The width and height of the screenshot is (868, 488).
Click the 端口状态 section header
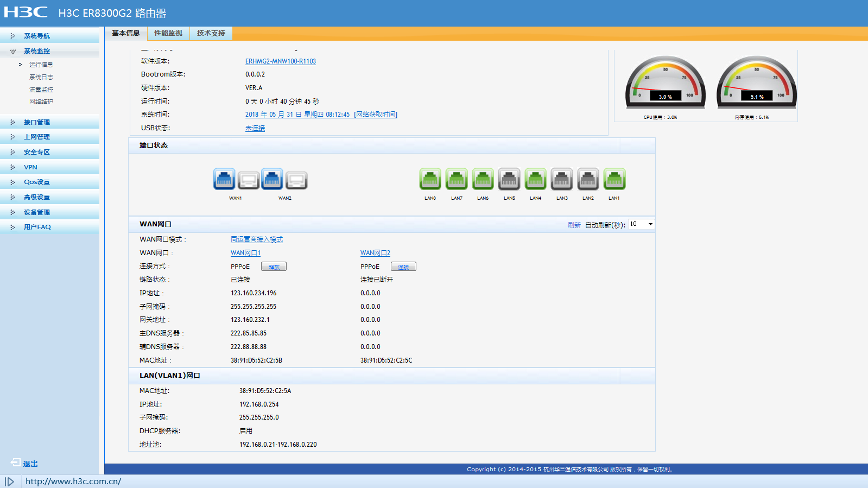click(x=392, y=145)
